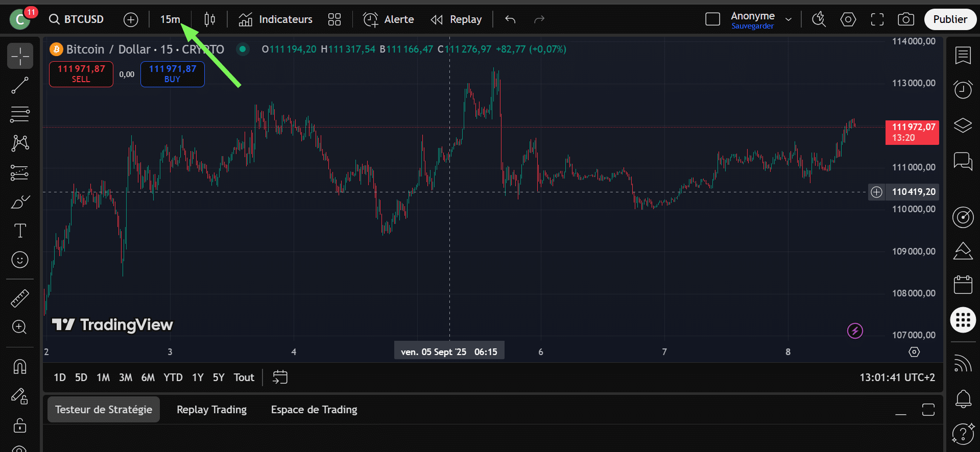Open the watchlist panel icon
Screen dimensions: 980x452
click(963, 55)
